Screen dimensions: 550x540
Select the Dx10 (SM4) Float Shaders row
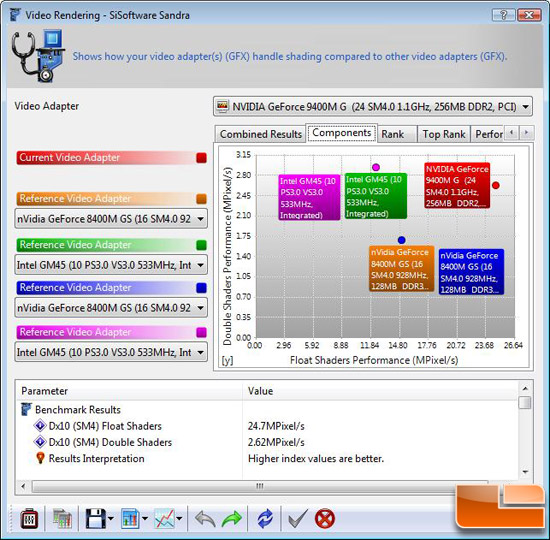tap(267, 426)
